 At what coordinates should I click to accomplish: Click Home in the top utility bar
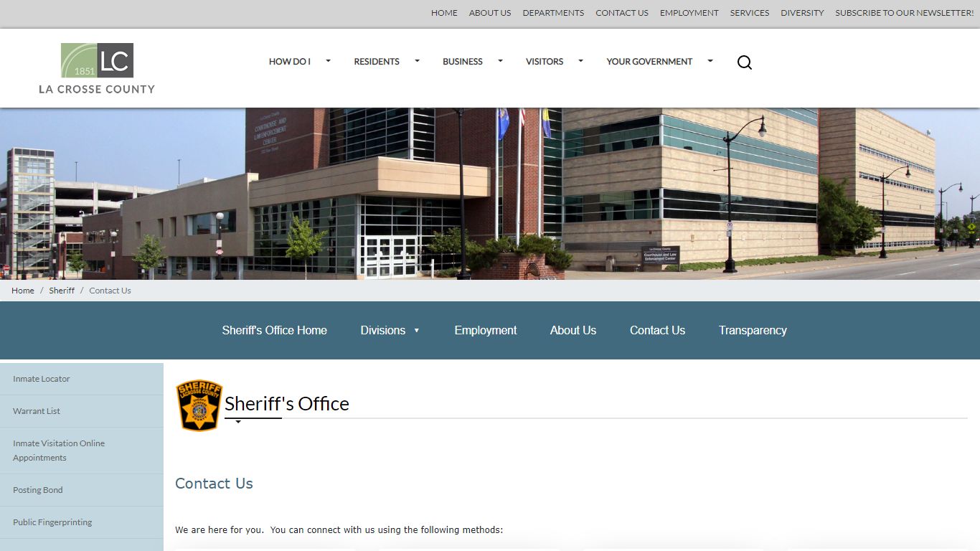tap(444, 13)
